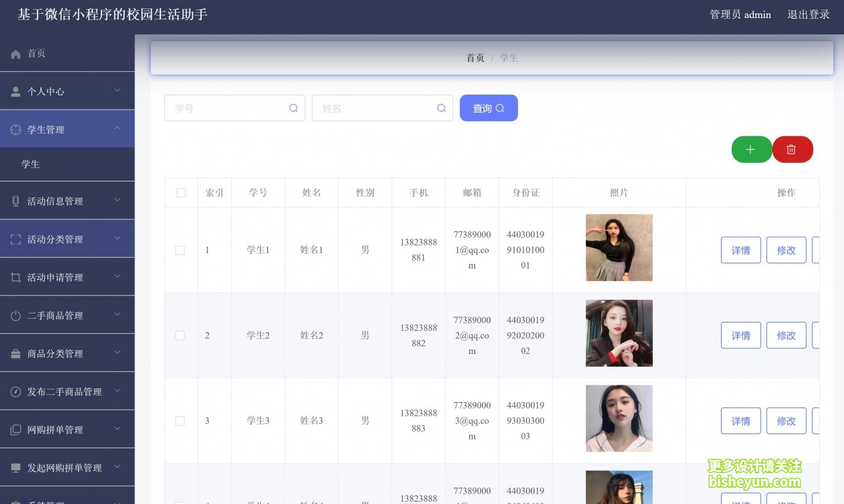This screenshot has width=844, height=504.
Task: Click 退出登录 to log out
Action: point(808,14)
